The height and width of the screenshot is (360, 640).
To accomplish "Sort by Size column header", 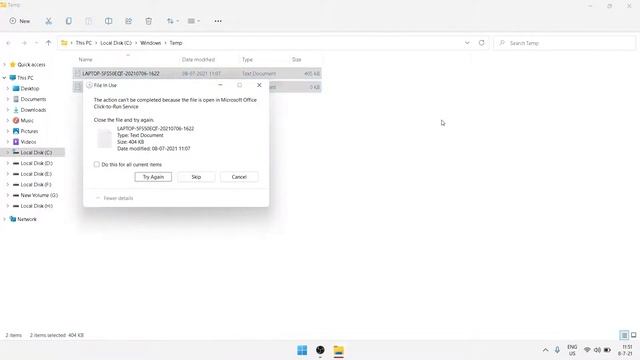I will pos(297,60).
